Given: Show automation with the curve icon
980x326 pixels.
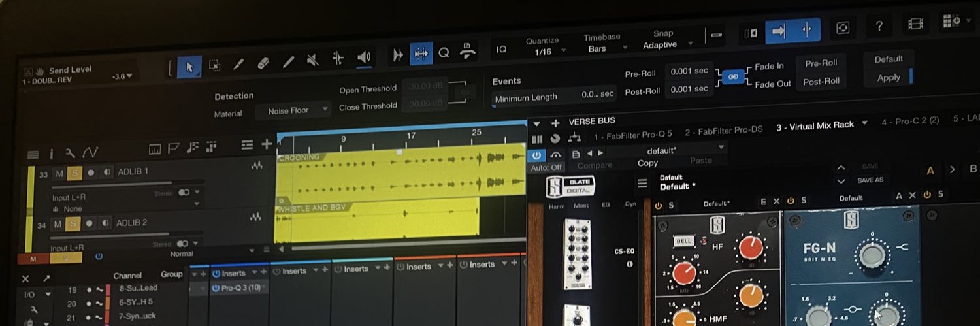Looking at the screenshot, I should point(90,152).
